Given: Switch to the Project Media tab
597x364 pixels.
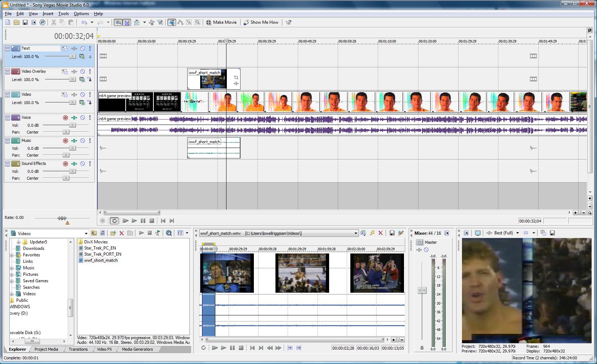Looking at the screenshot, I should pyautogui.click(x=46, y=349).
